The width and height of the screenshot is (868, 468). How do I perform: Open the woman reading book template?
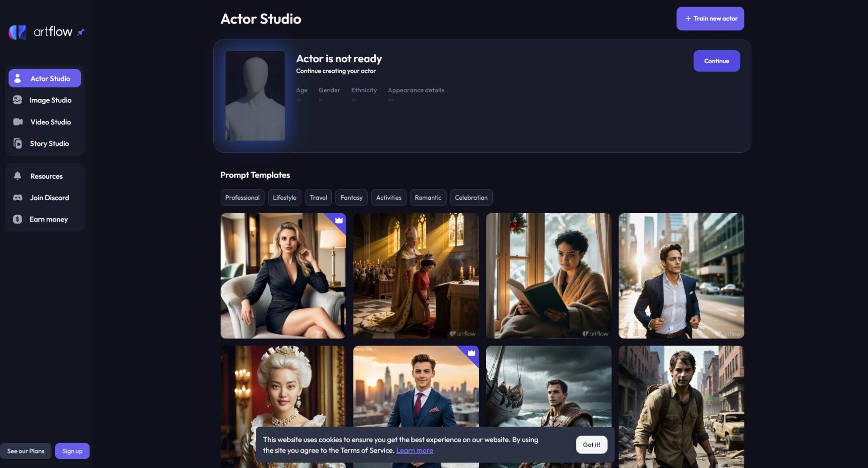(548, 276)
